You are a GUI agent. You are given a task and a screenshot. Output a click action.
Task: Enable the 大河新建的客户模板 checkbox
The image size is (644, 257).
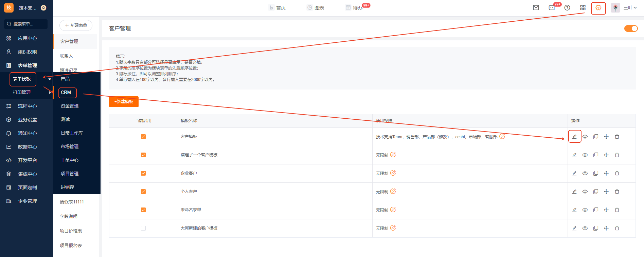[x=143, y=228]
